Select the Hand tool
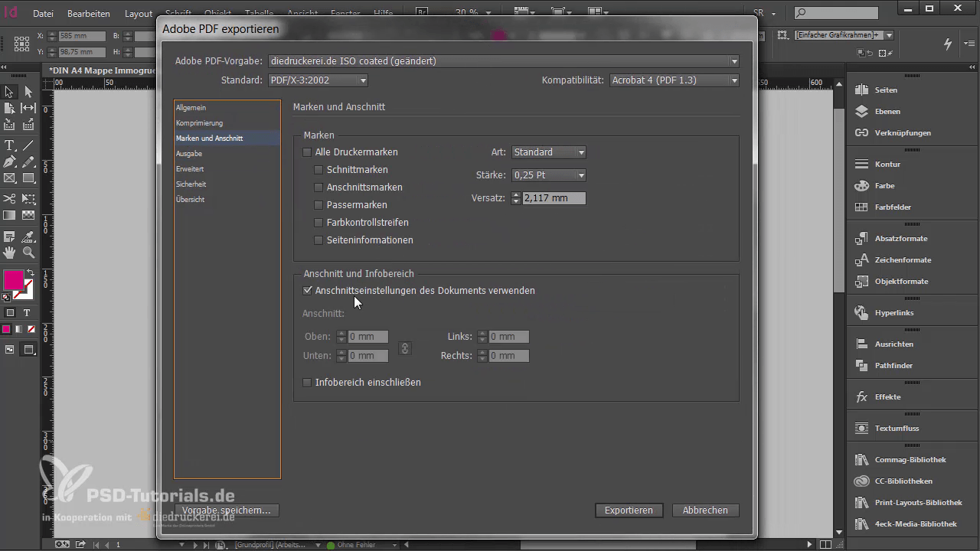 click(x=9, y=253)
